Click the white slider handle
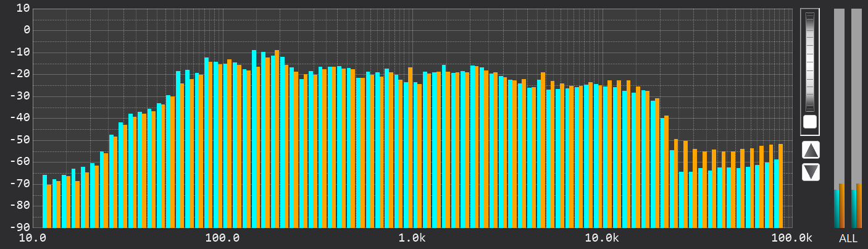Screen dimensions: 868x249 click(x=810, y=122)
